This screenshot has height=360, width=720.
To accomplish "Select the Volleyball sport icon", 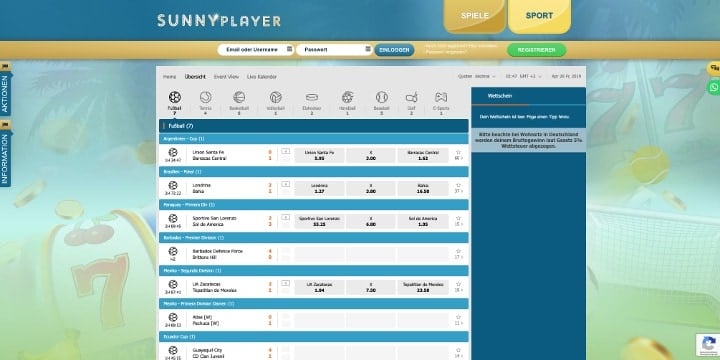I will pos(276,97).
